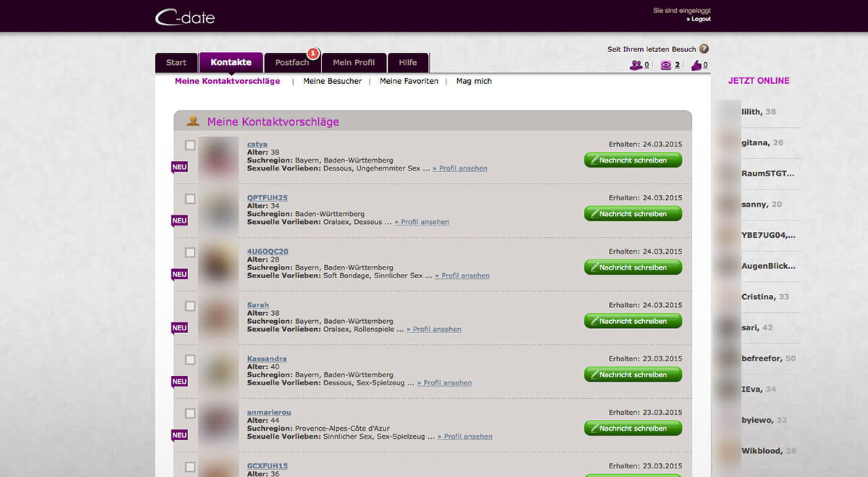Screen dimensions: 868x477
Task: Open the Mag mich submenu item
Action: pos(474,81)
